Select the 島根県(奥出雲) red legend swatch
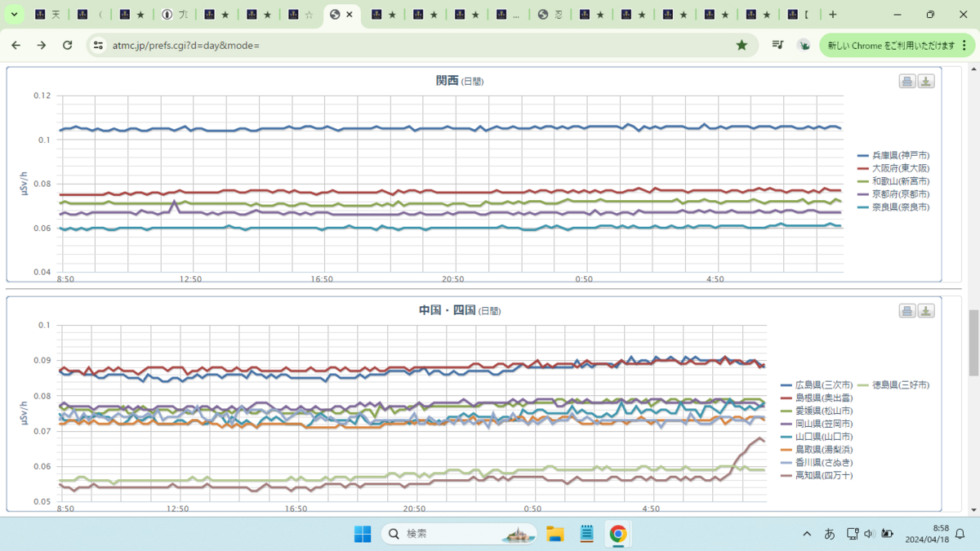The image size is (980, 551). click(787, 397)
